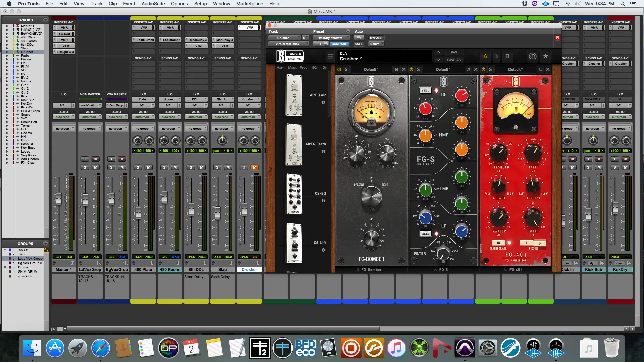Open System Preferences from the Dock

click(487, 348)
